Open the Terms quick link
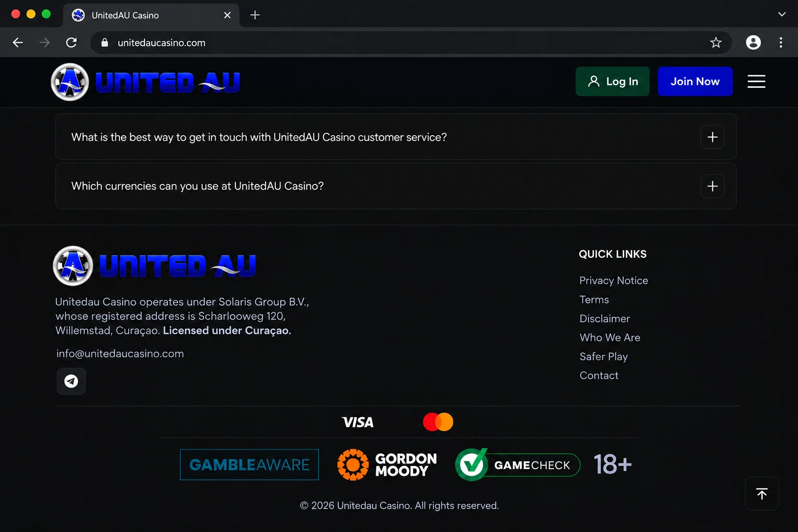Viewport: 798px width, 532px height. tap(594, 300)
